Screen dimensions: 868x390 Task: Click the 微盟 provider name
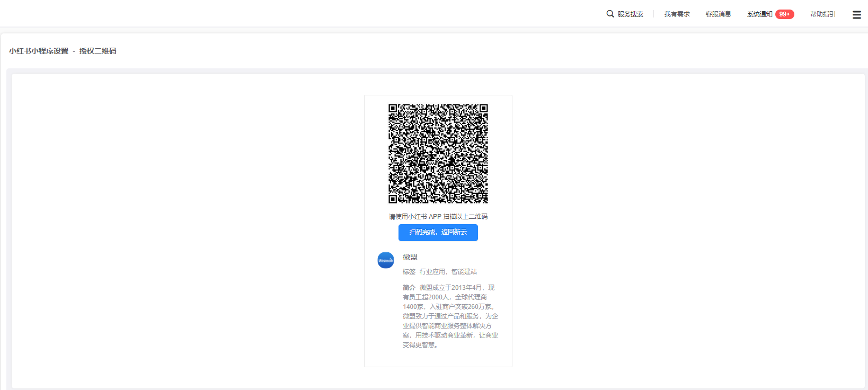click(x=410, y=257)
